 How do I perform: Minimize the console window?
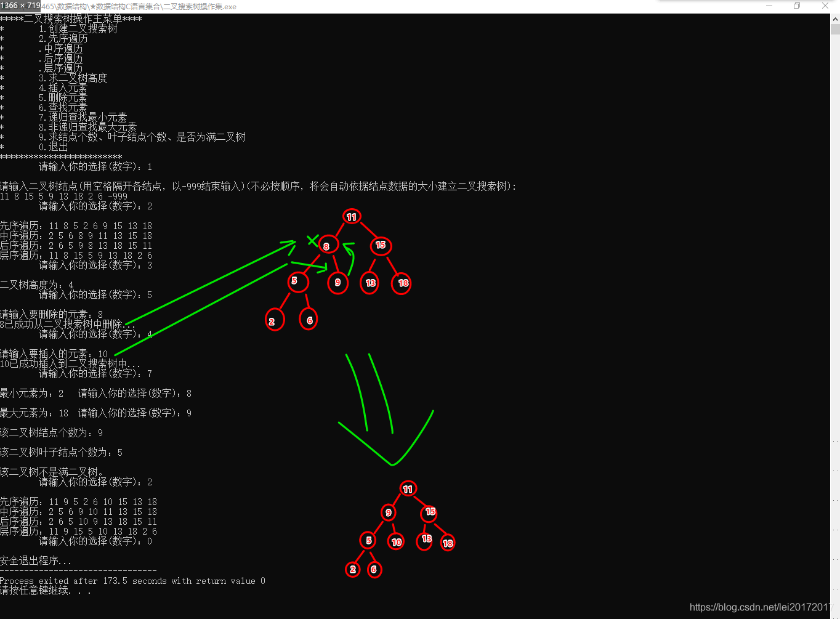(x=769, y=6)
